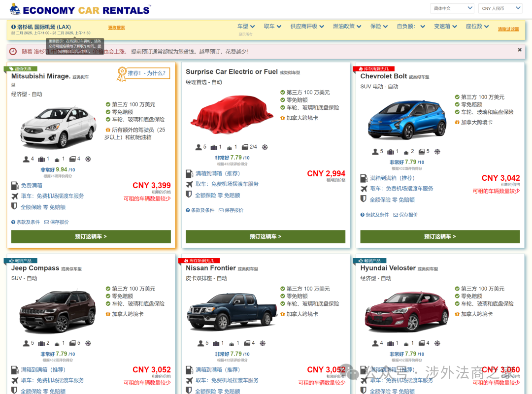The image size is (532, 394).
Task: Click 满箱到满箱（推荐）on Chevrolet Bolt card
Action: [392, 178]
